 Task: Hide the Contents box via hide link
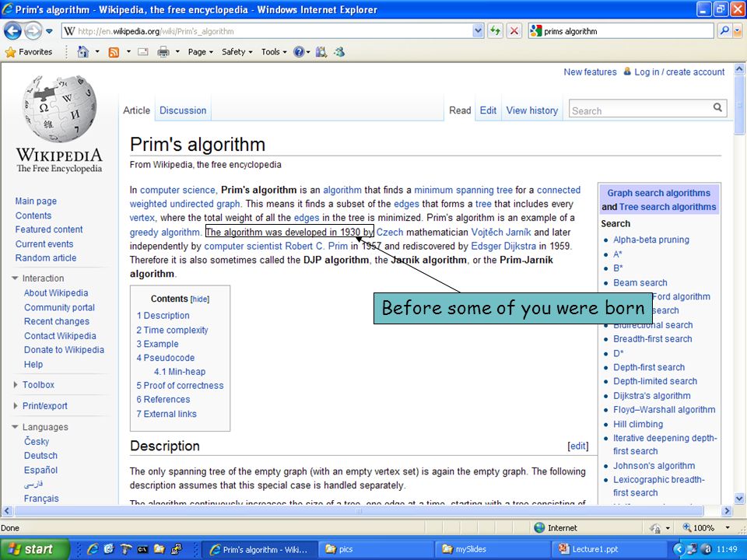(200, 299)
